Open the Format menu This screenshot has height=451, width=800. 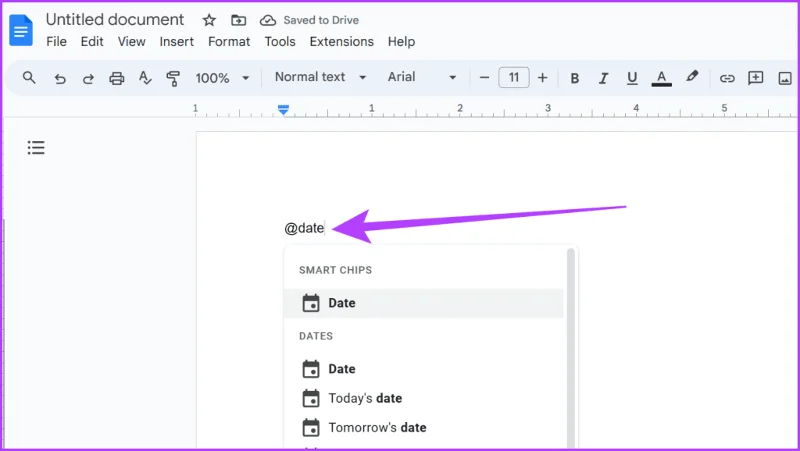click(x=229, y=41)
